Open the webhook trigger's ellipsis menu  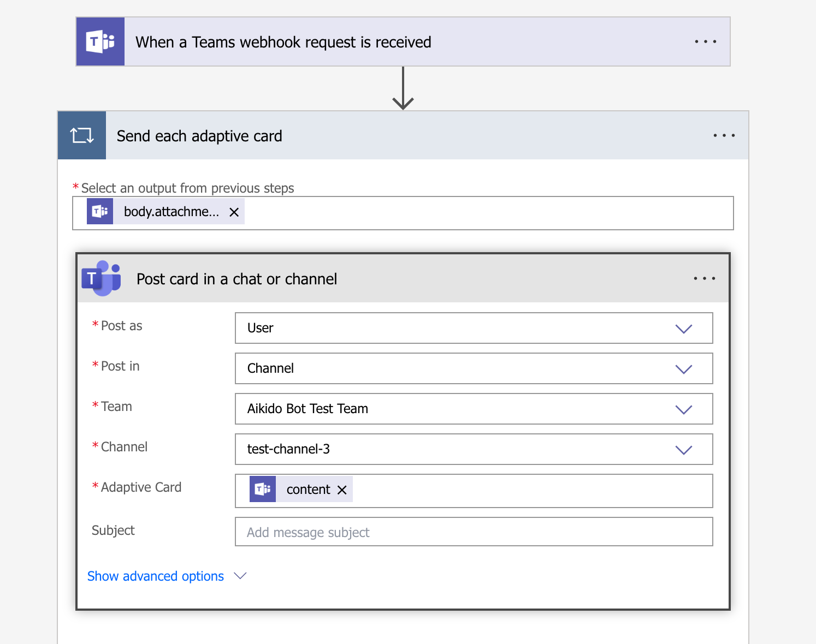click(x=705, y=42)
